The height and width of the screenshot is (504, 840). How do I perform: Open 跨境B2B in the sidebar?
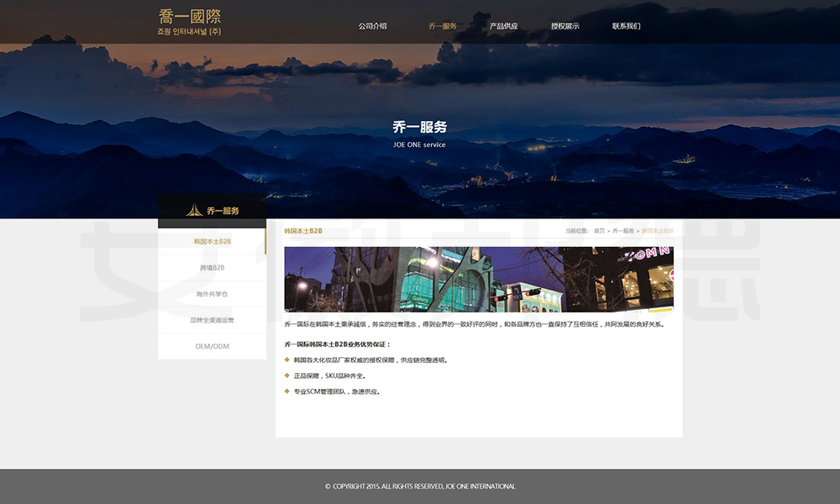[x=212, y=268]
